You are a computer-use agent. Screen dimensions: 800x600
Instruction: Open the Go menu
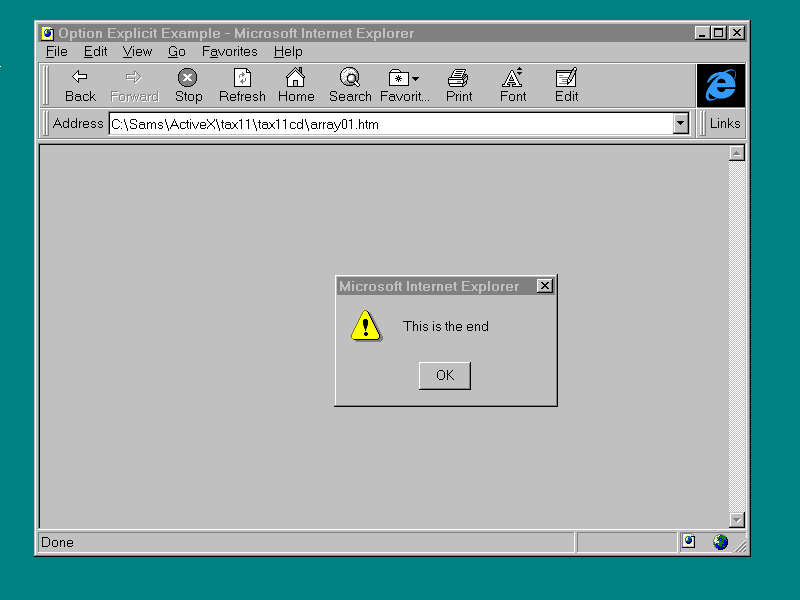pos(177,52)
